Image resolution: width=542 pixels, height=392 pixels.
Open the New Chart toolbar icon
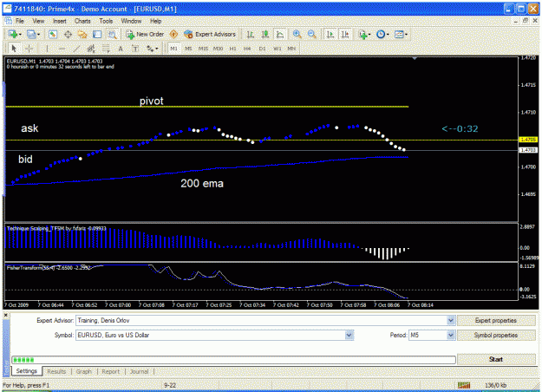[x=15, y=34]
